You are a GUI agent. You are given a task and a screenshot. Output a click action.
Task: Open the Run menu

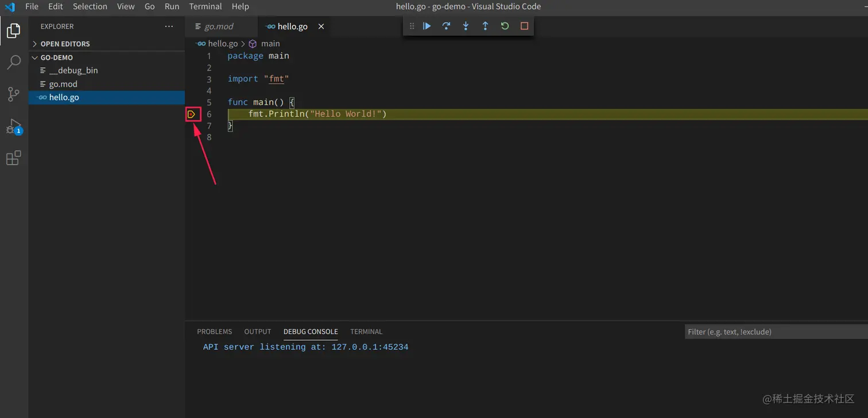[172, 6]
